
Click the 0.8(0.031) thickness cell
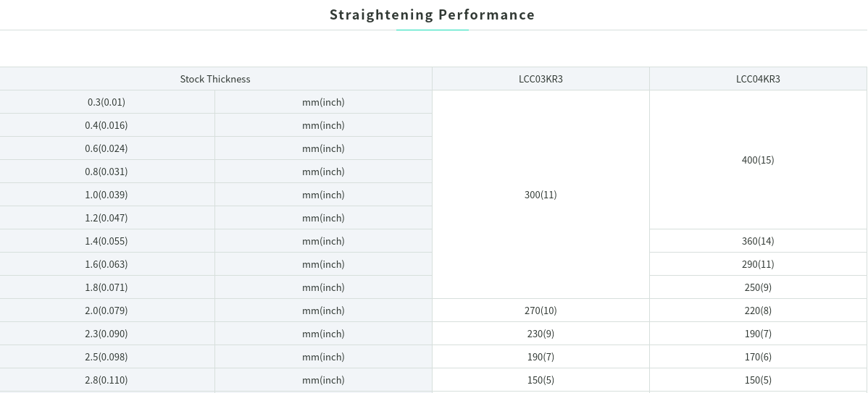pyautogui.click(x=107, y=172)
